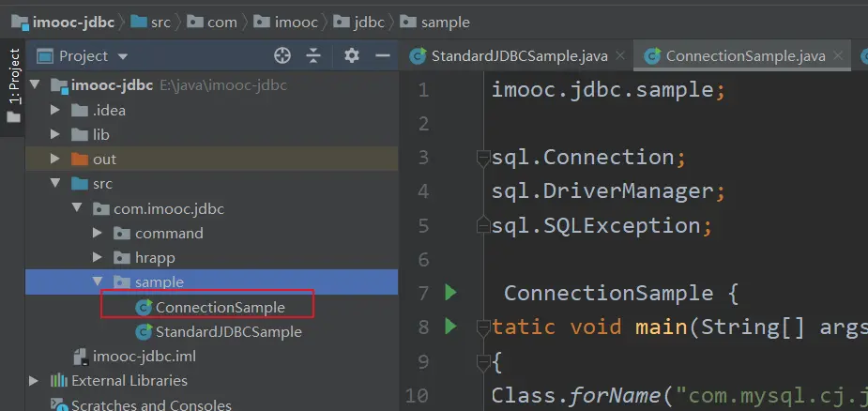Expand the lib folder arrow
Image resolution: width=868 pixels, height=411 pixels.
[x=54, y=134]
